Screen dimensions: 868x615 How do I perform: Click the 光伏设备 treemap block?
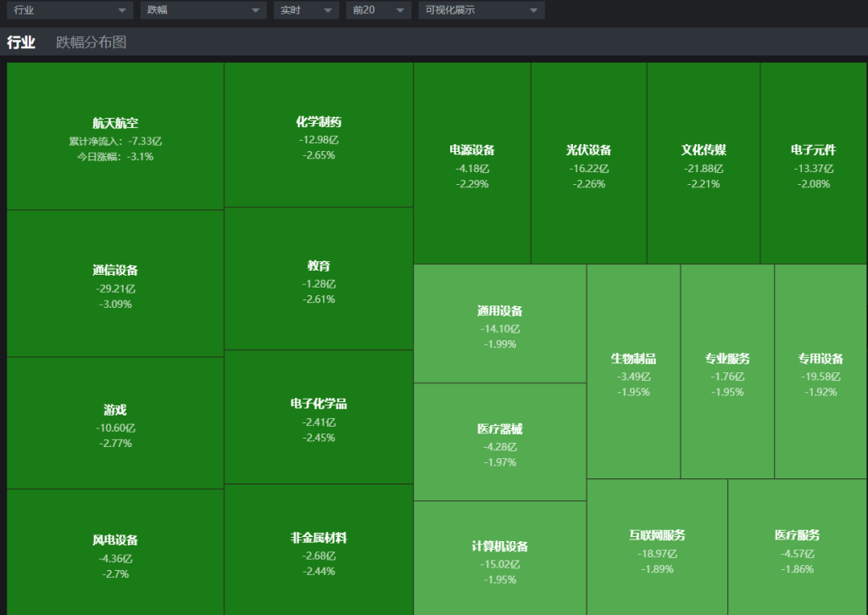coord(588,164)
